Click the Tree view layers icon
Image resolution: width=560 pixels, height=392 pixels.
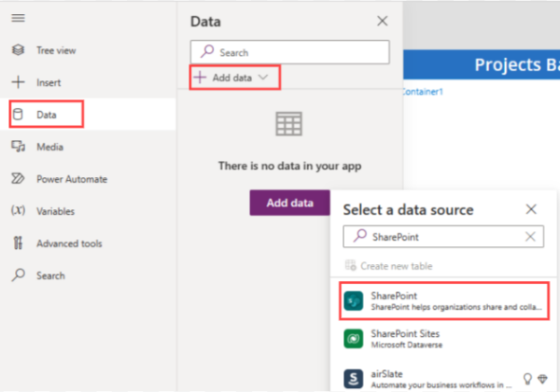pyautogui.click(x=18, y=50)
